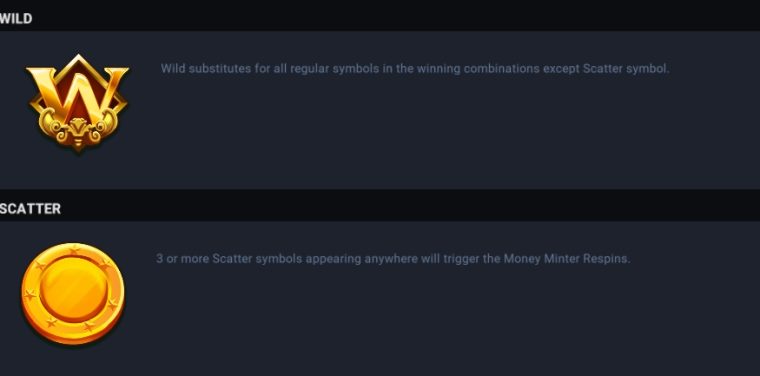Click the bottom star on the coin rim

88,327
